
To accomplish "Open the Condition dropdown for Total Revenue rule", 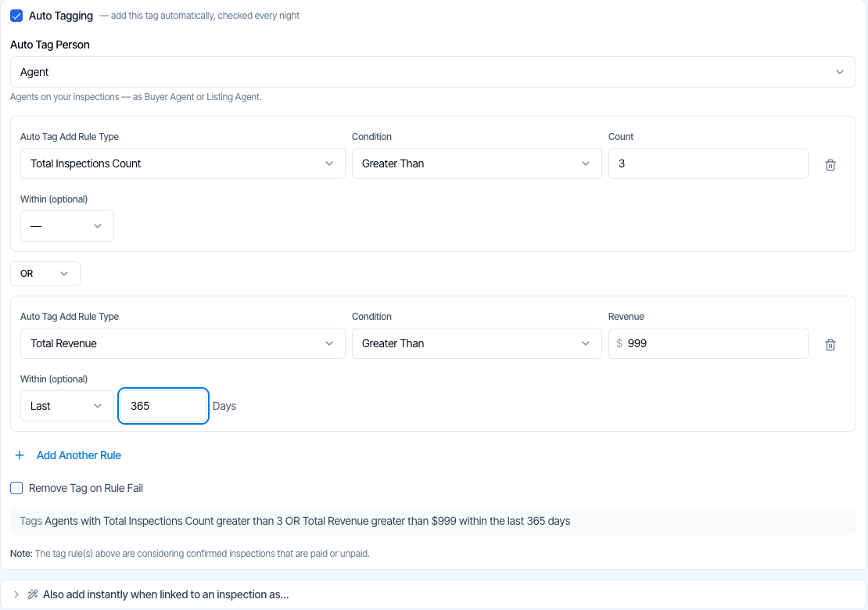I will click(477, 343).
